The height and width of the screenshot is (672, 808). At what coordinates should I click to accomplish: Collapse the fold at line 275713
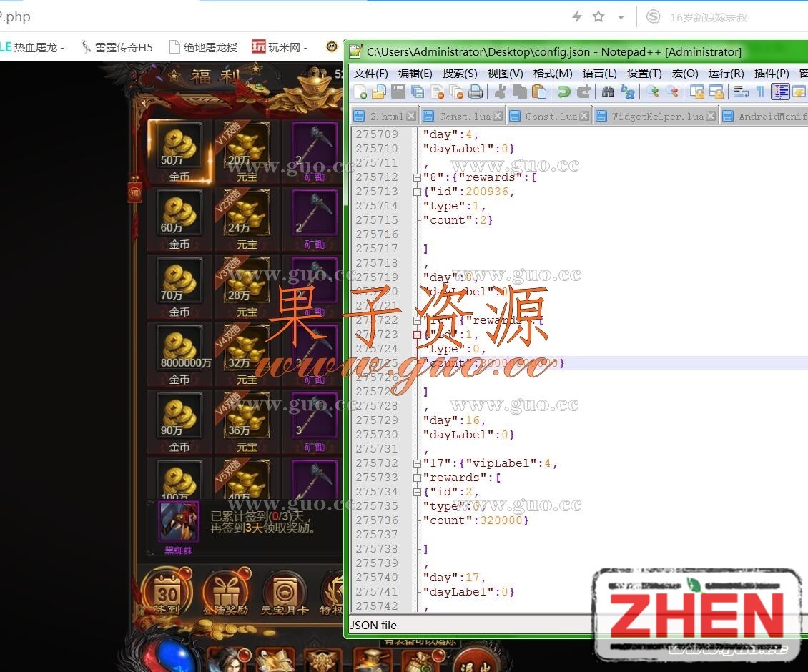[417, 192]
